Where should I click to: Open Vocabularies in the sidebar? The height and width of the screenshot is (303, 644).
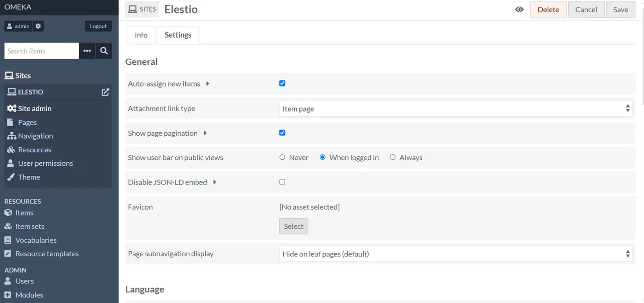36,240
